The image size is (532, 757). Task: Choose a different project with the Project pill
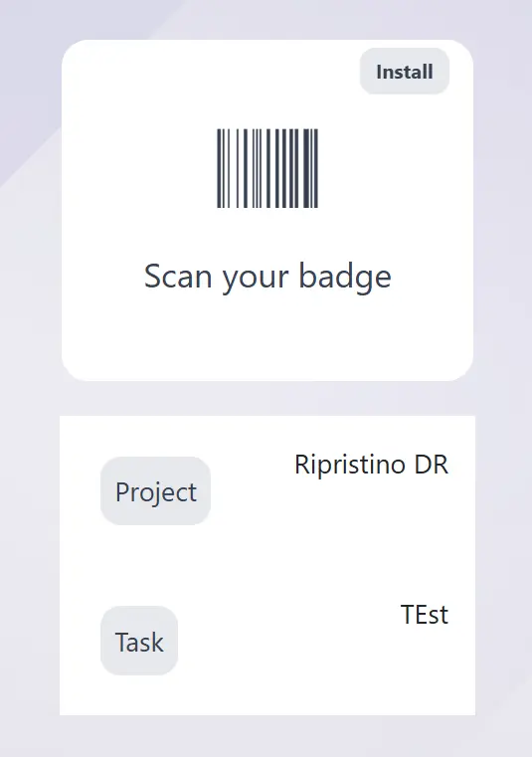click(155, 491)
